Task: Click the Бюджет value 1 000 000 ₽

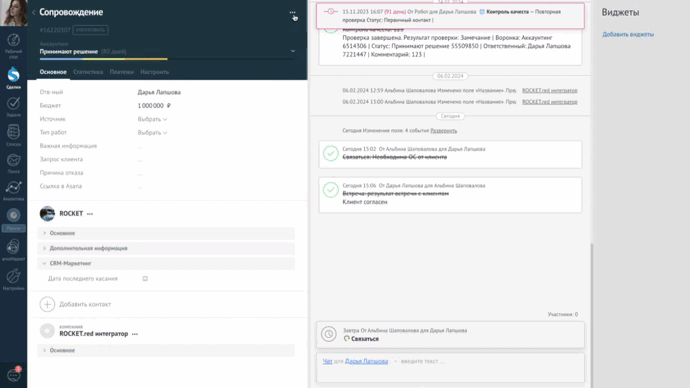Action: pyautogui.click(x=154, y=106)
